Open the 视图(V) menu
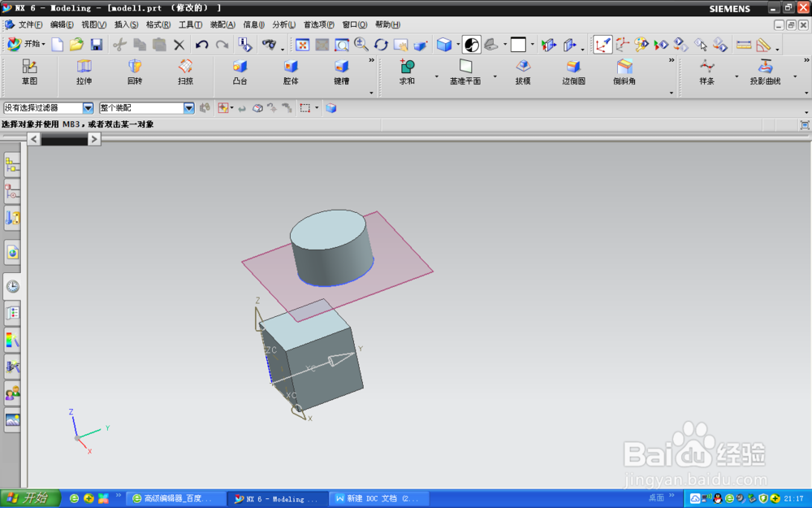 coord(93,24)
